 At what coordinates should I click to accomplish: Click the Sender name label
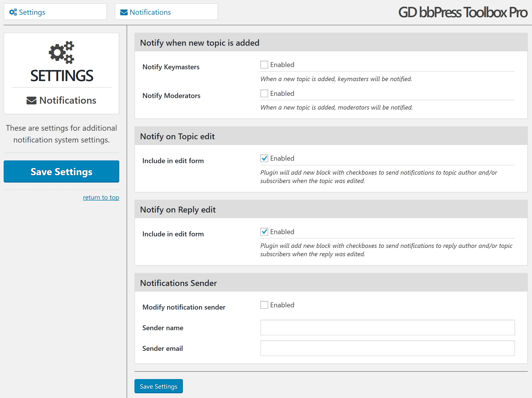[163, 328]
